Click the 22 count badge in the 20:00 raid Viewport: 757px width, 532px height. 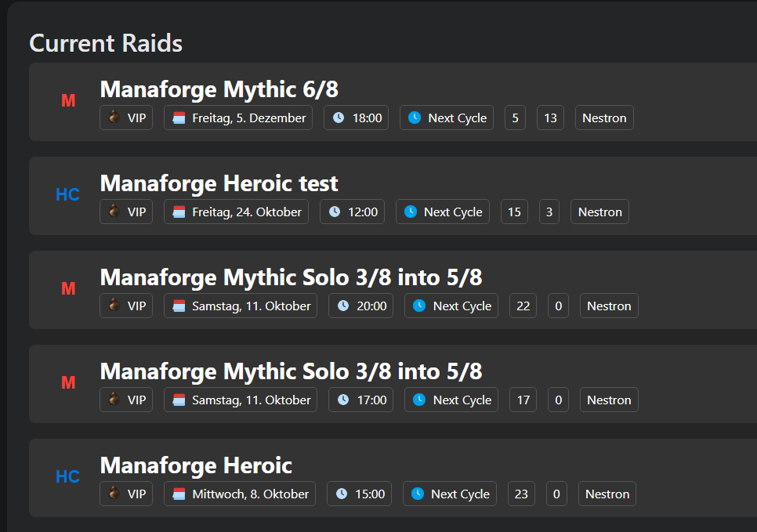tap(523, 306)
